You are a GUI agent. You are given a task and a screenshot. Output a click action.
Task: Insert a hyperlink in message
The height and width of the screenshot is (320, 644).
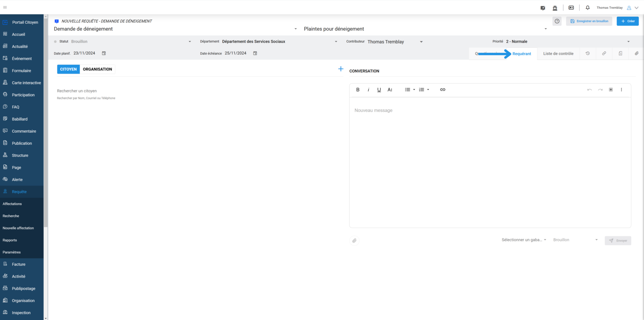pyautogui.click(x=442, y=90)
